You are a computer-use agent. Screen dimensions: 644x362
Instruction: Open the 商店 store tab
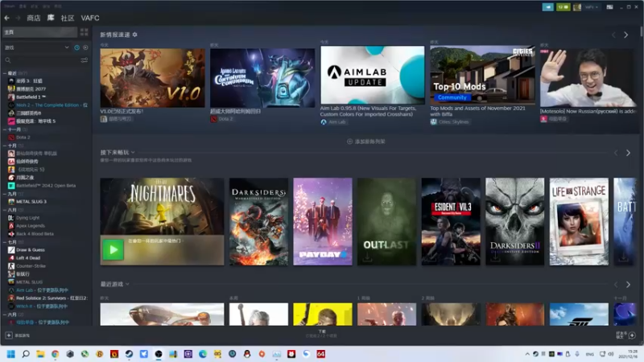coord(34,18)
